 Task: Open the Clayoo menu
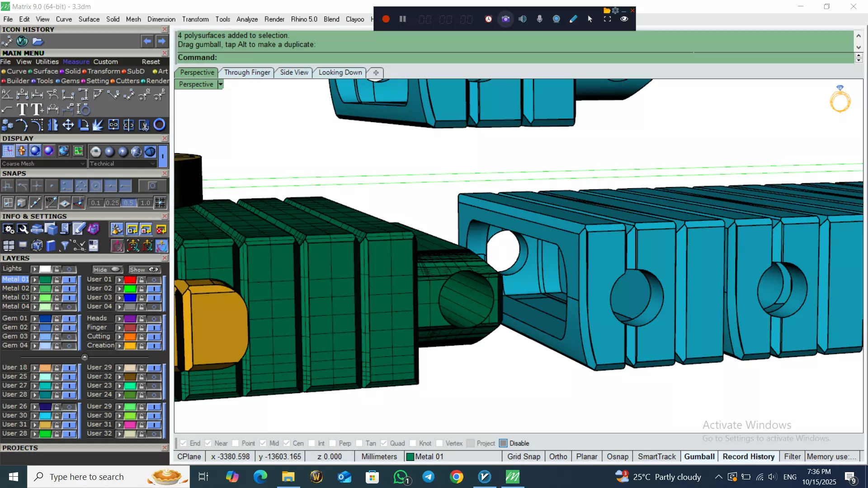point(355,19)
